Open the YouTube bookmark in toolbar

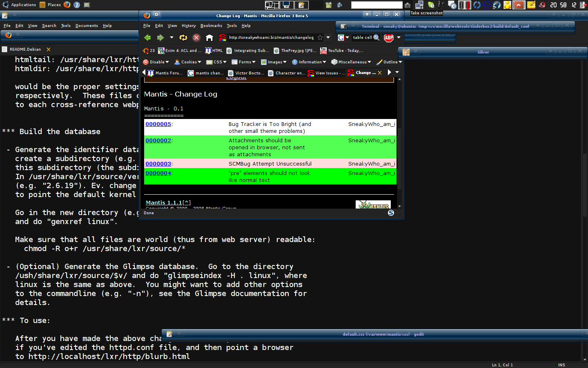(341, 51)
